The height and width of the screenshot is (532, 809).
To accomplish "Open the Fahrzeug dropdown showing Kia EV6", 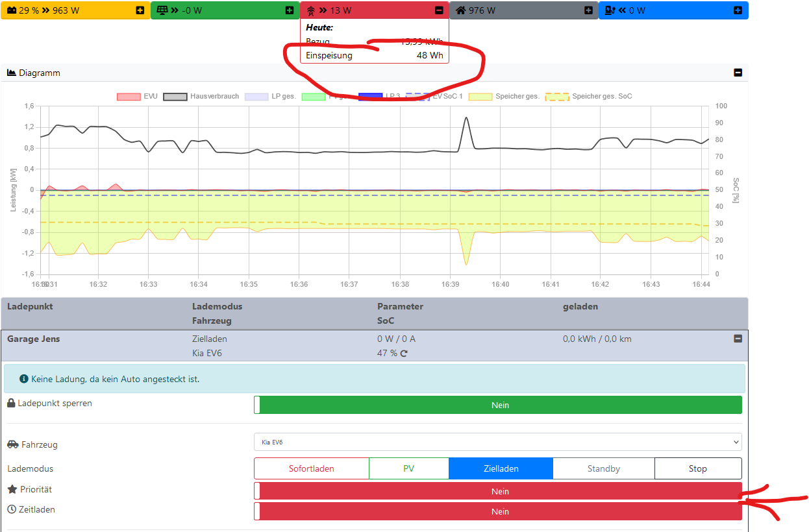I will click(x=497, y=442).
